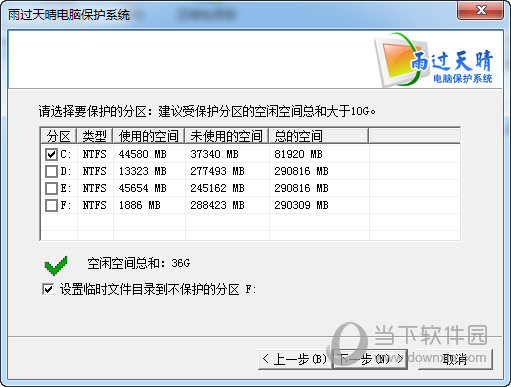Click the 使用的空间 column header

coord(149,136)
